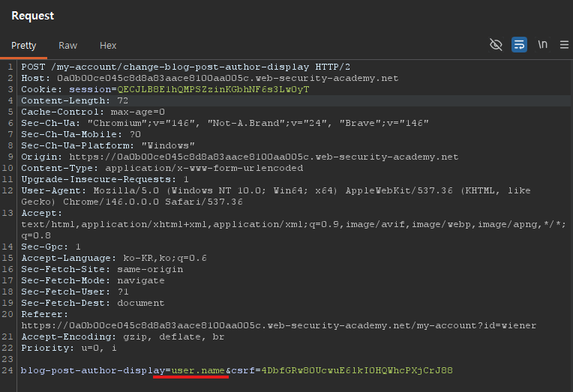The image size is (573, 392).
Task: Switch to the Pretty tab
Action: coord(23,46)
